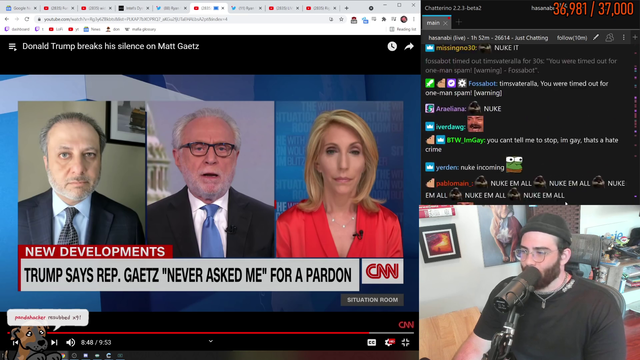Screen dimensions: 640x360
Task: Click username iverdawg in chat
Action: click(x=450, y=127)
